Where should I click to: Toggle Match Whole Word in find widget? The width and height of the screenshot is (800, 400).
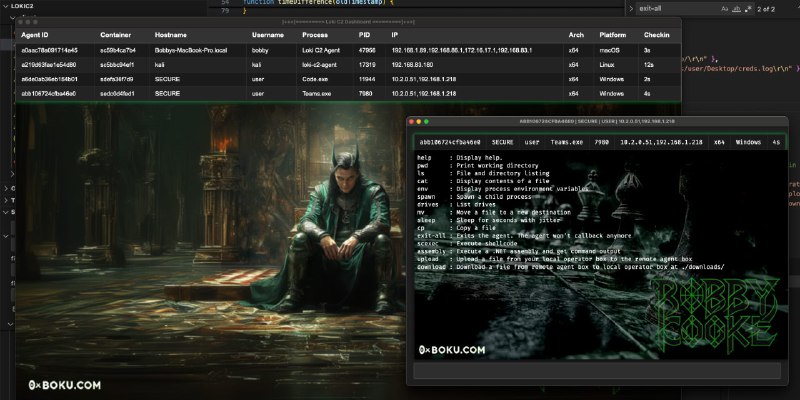click(736, 9)
